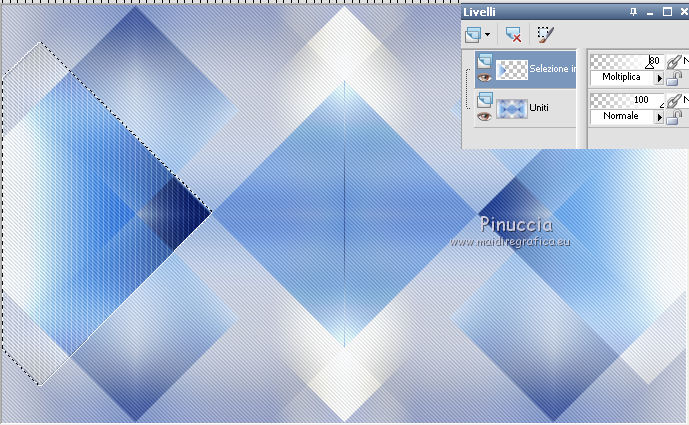Pin the Livelli palette with the pushpin
Screen dimensions: 689x425
pos(633,12)
